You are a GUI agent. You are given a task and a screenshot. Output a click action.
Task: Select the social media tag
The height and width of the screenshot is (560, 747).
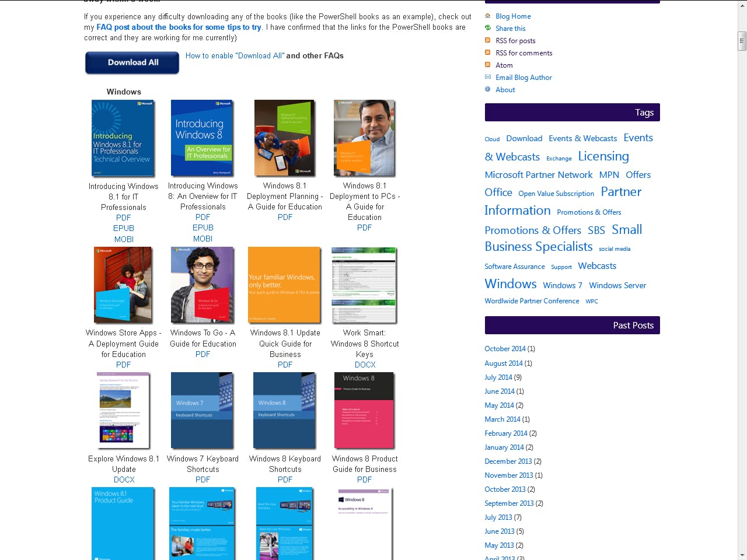click(x=615, y=249)
